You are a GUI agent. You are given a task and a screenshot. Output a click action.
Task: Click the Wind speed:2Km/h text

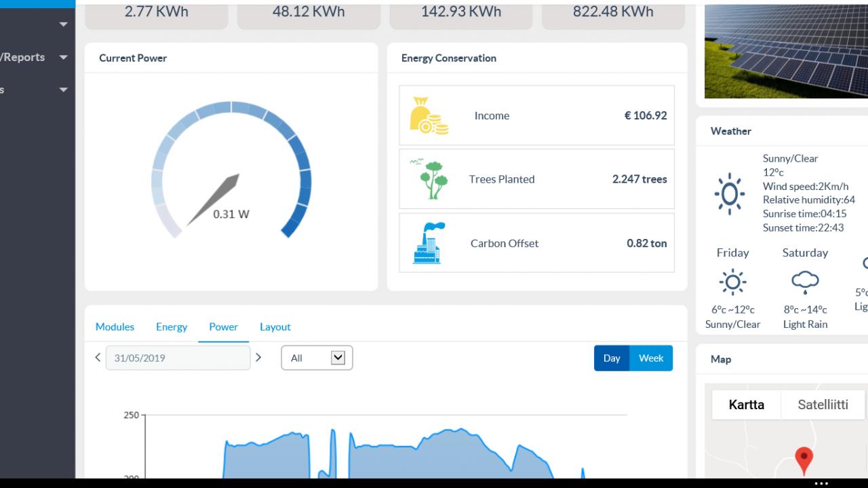tap(806, 186)
